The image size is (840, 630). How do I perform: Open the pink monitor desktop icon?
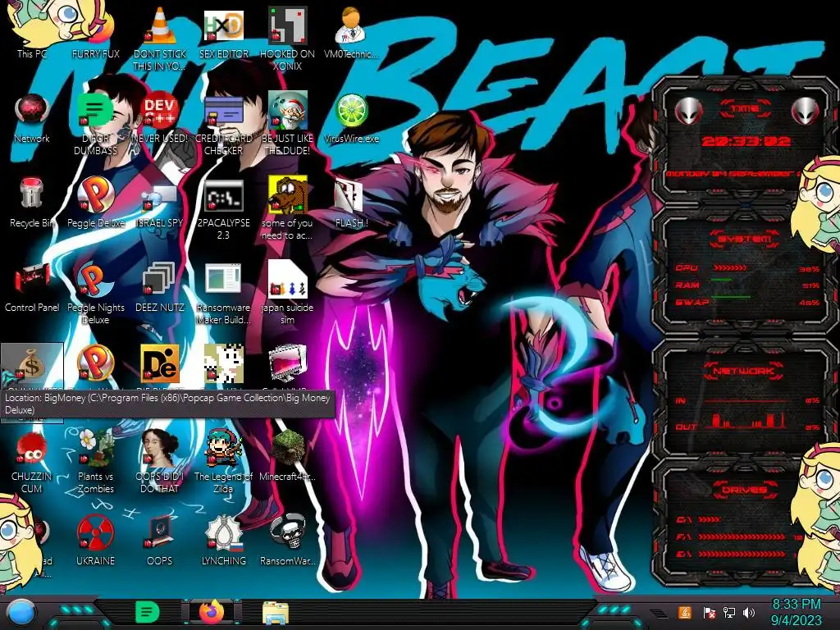click(287, 363)
